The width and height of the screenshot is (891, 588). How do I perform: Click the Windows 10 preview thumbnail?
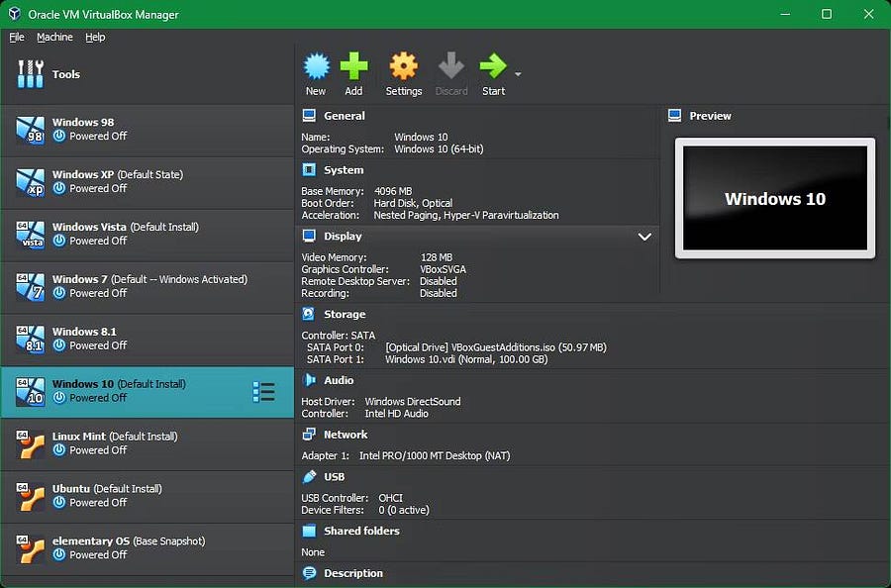coord(774,198)
